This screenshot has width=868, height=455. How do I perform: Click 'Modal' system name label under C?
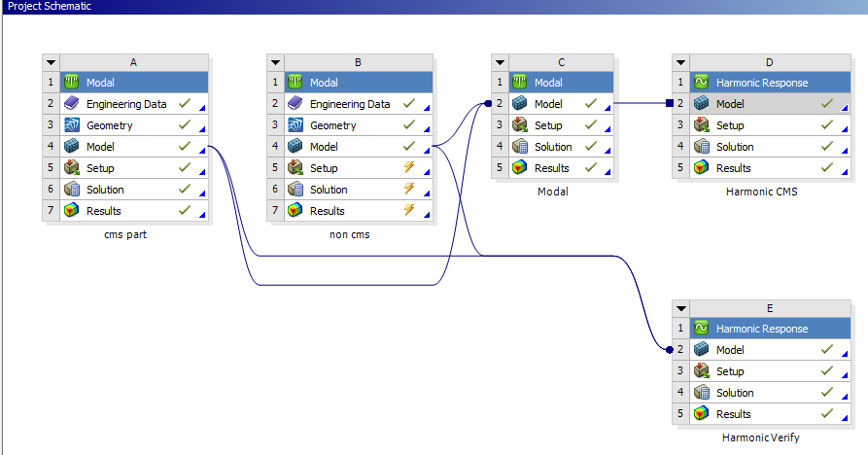coord(552,192)
